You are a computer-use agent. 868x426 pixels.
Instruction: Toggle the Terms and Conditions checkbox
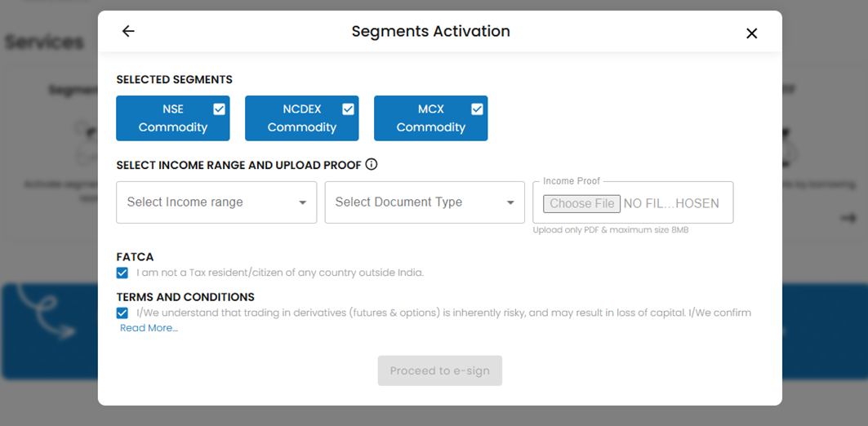point(122,313)
